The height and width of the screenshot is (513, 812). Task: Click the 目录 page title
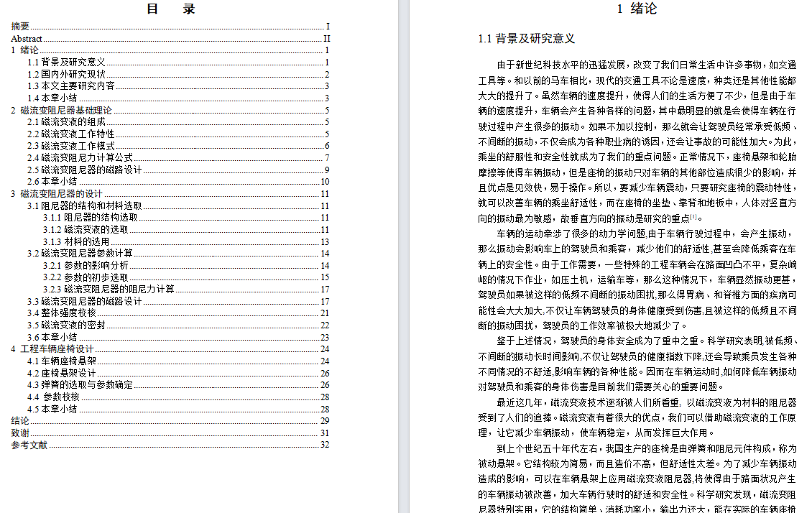point(171,9)
